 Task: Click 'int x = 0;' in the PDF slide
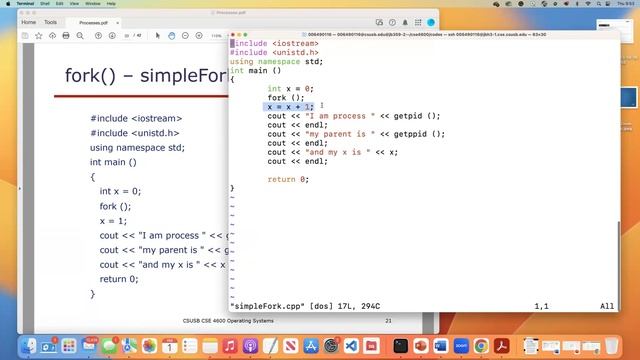click(x=120, y=191)
